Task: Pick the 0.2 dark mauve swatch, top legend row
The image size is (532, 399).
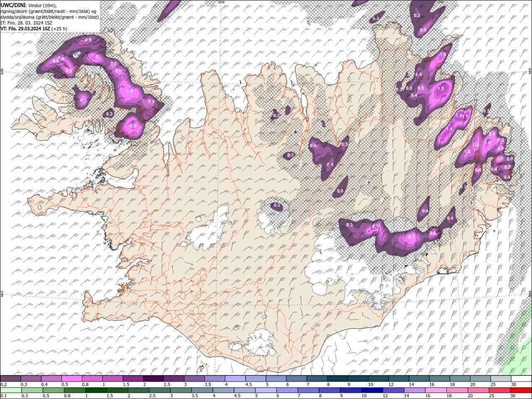Action: point(11,379)
